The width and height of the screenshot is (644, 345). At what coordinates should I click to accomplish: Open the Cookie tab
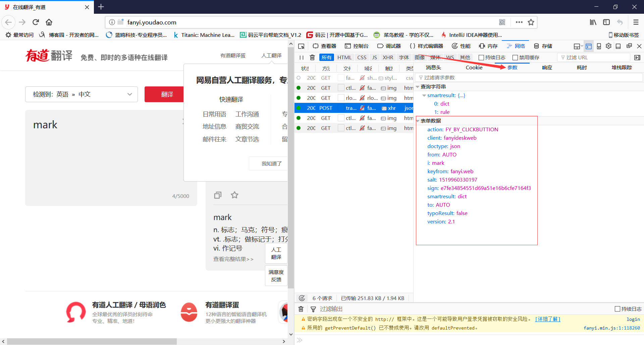pos(474,68)
